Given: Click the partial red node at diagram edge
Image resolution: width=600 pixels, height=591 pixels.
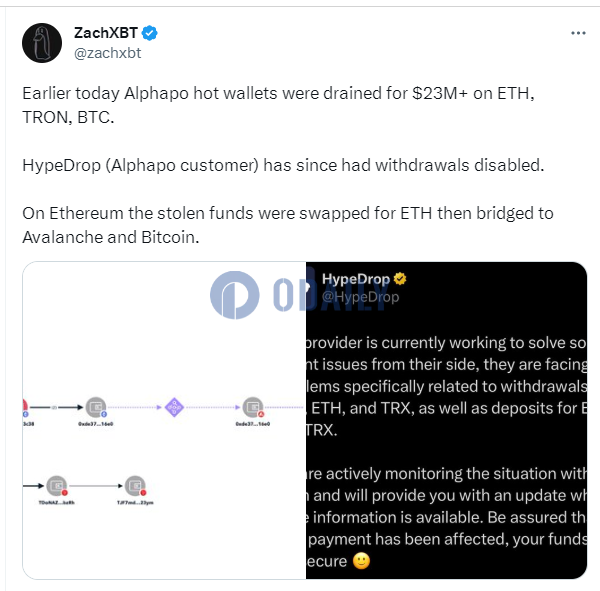Looking at the screenshot, I should coord(25,407).
